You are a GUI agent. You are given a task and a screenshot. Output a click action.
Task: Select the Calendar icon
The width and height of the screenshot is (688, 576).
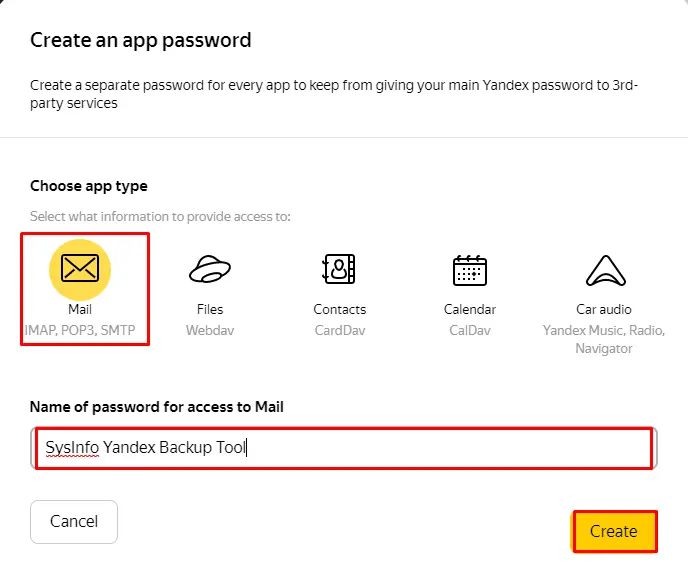point(470,269)
